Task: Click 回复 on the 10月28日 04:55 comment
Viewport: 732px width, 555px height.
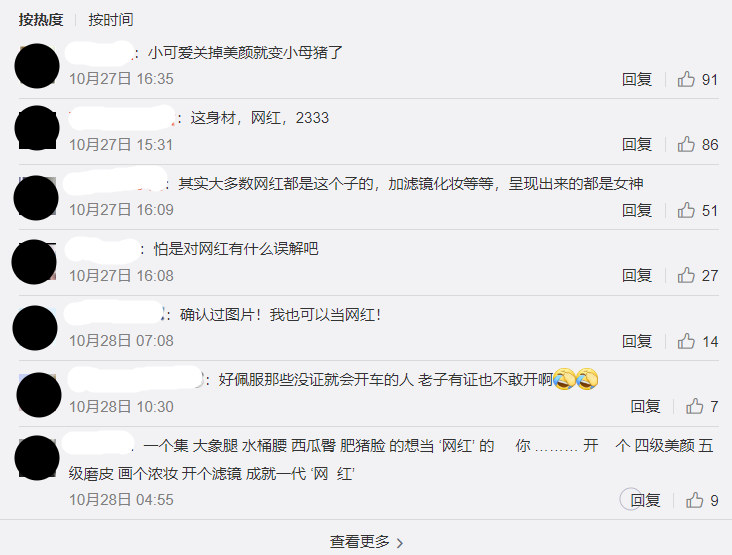Action: 645,500
